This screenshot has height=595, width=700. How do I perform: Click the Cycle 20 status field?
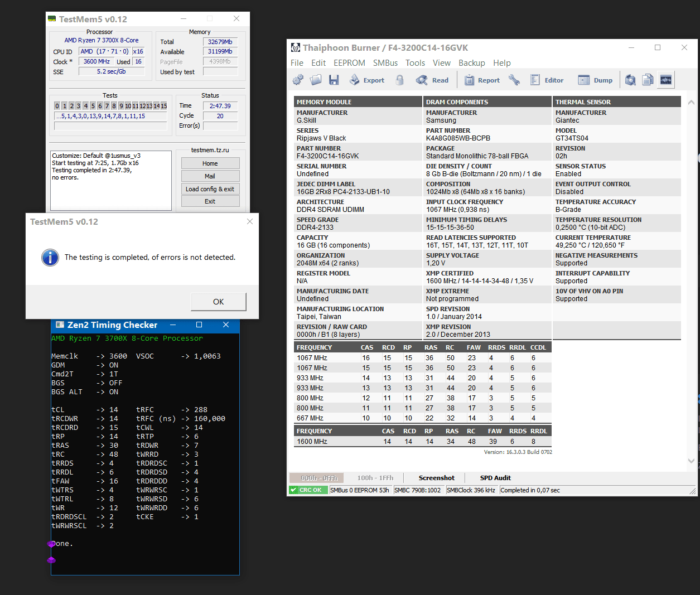[220, 116]
